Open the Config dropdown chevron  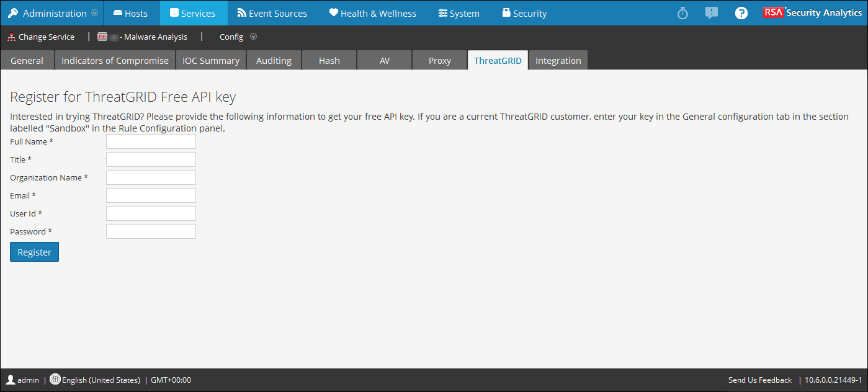click(253, 37)
